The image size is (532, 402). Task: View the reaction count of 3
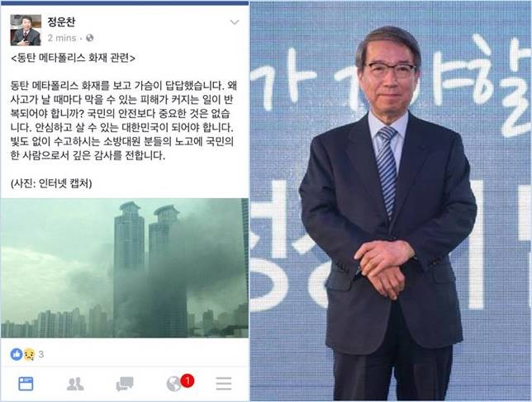tap(41, 355)
